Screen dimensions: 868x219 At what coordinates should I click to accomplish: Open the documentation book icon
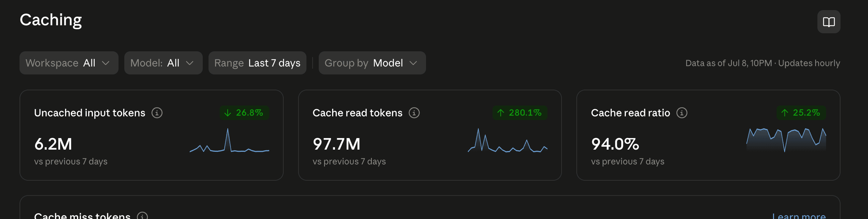[x=829, y=22]
